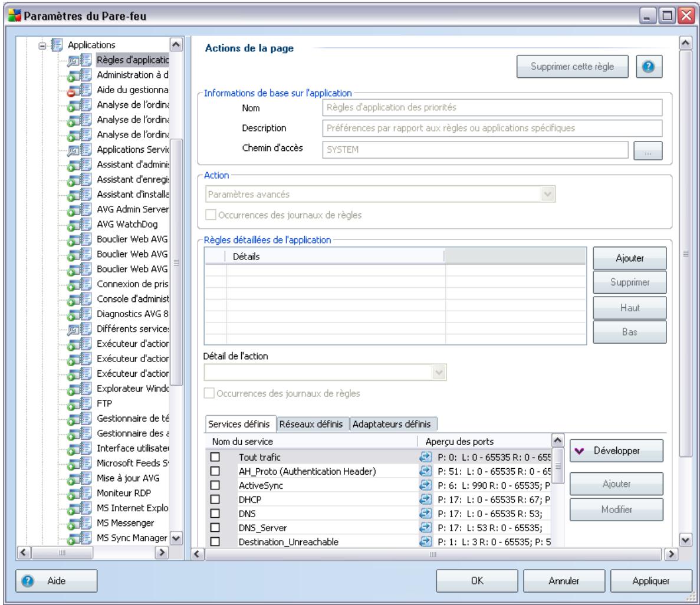Image resolution: width=700 pixels, height=605 pixels.
Task: Click the Modifier button for services
Action: 616,509
